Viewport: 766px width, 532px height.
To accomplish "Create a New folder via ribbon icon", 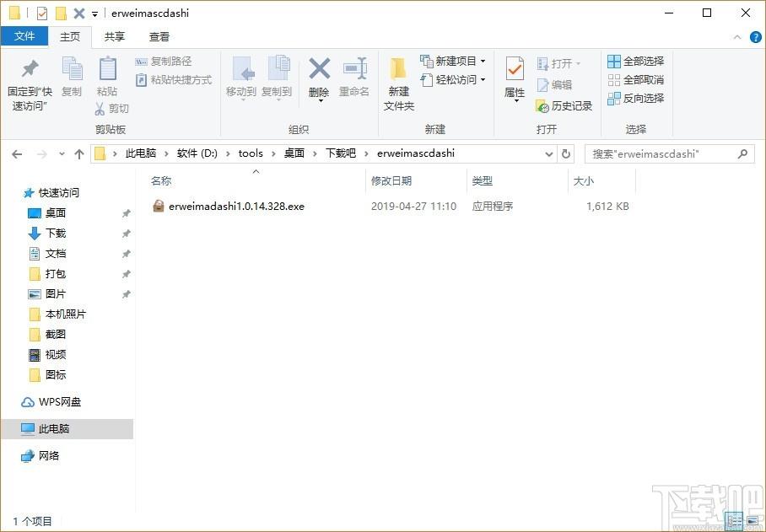I will [398, 68].
